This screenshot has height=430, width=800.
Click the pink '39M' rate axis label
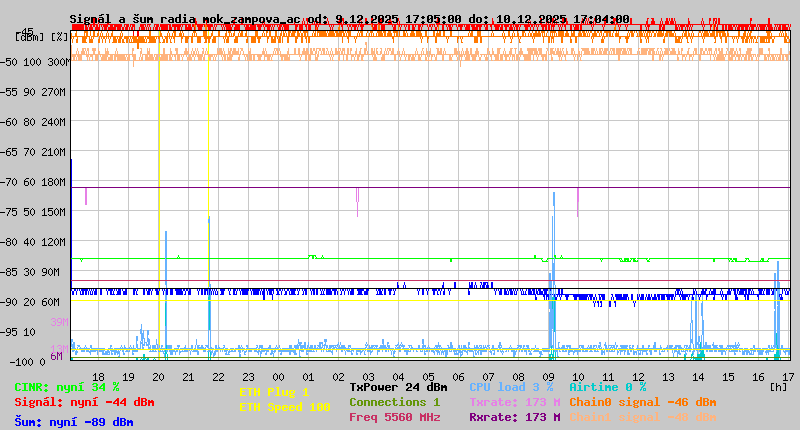click(59, 322)
